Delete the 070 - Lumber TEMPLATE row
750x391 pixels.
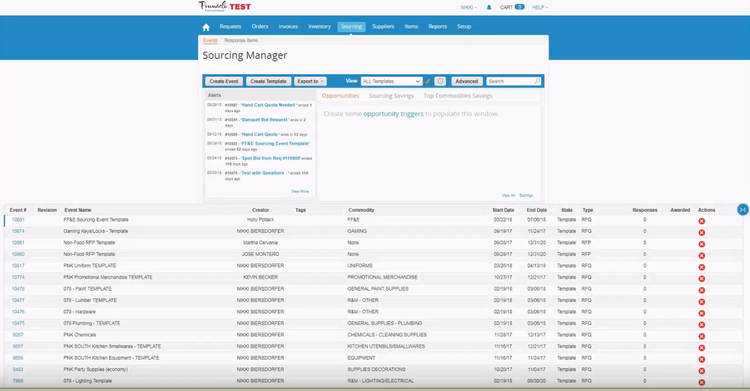tap(702, 302)
